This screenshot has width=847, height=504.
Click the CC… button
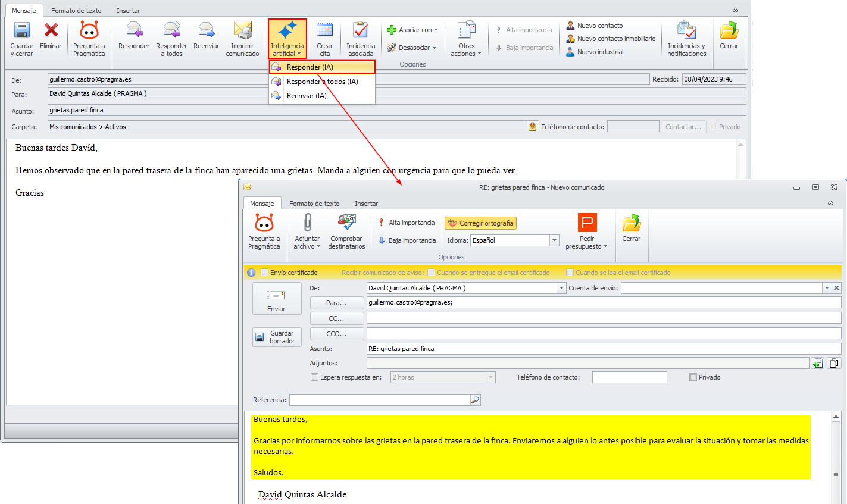click(336, 318)
